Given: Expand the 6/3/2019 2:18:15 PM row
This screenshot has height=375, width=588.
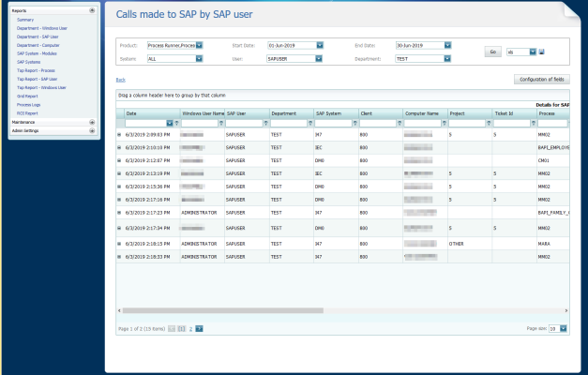Looking at the screenshot, I should click(x=119, y=244).
